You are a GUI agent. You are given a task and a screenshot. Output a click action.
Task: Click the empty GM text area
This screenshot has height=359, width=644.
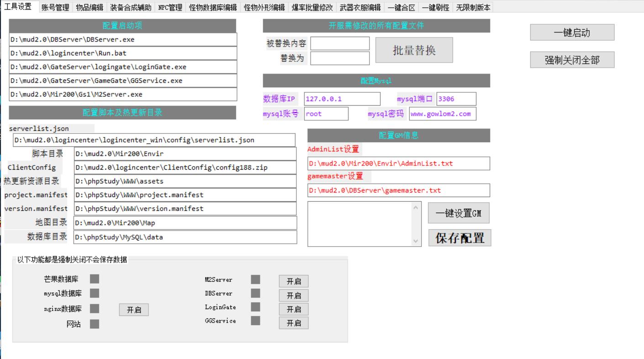[359, 224]
